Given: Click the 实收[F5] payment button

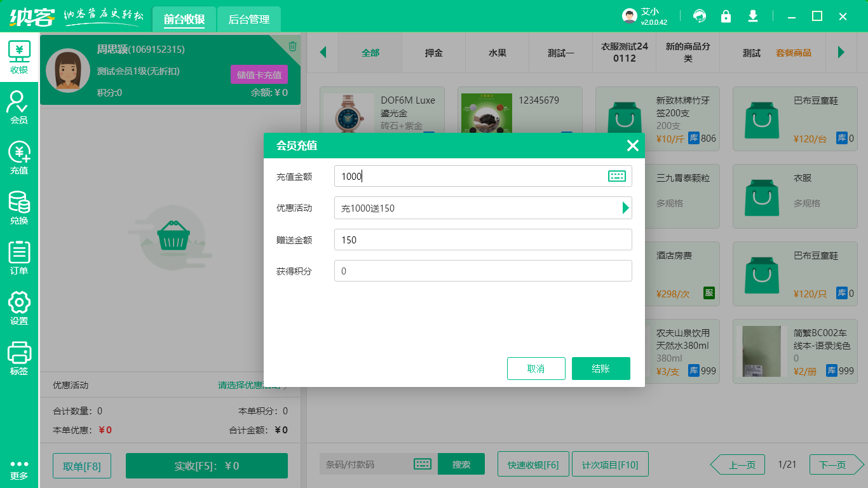Looking at the screenshot, I should tap(207, 466).
